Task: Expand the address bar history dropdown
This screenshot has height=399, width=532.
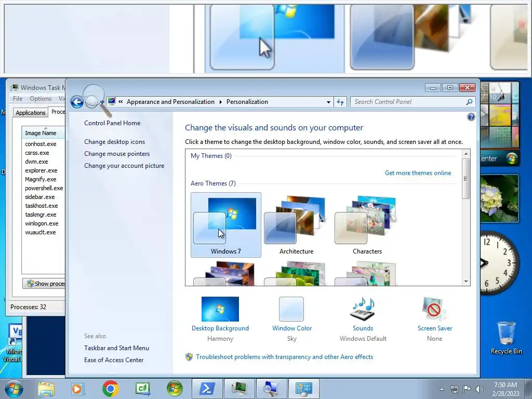Action: [x=328, y=102]
